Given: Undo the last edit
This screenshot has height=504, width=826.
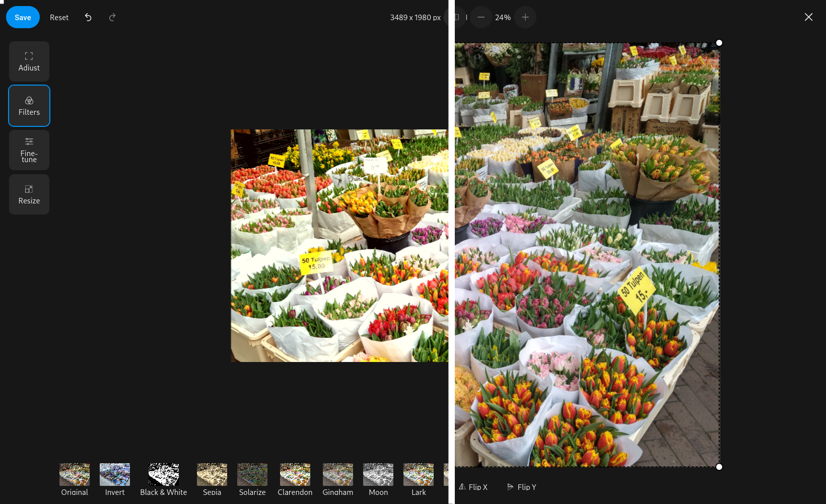Looking at the screenshot, I should point(88,17).
